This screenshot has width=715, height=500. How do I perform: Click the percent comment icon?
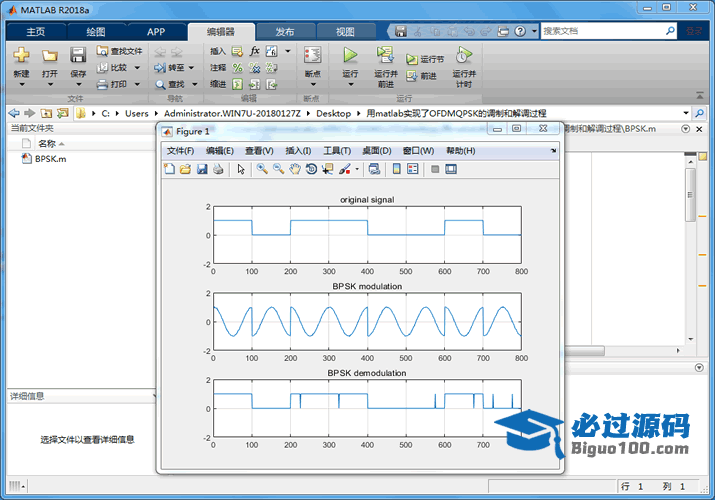click(x=237, y=67)
